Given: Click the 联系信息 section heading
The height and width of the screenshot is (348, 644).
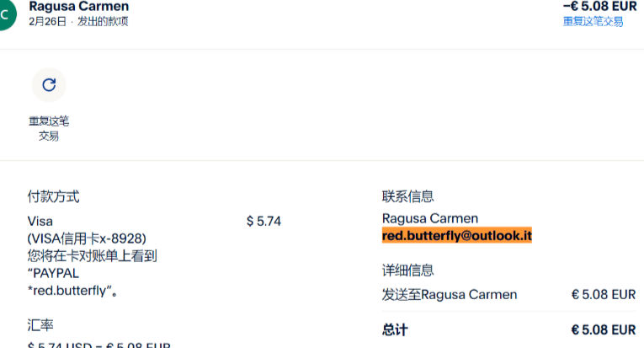Looking at the screenshot, I should (407, 196).
